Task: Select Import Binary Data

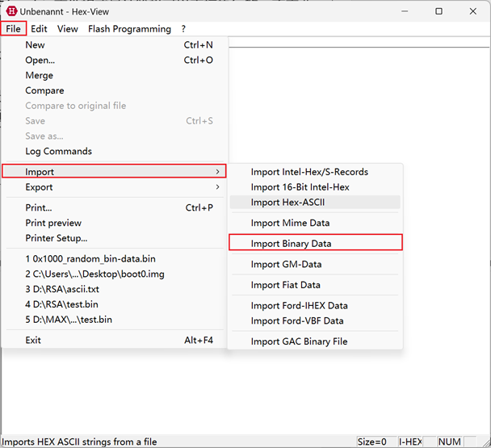Action: 291,243
